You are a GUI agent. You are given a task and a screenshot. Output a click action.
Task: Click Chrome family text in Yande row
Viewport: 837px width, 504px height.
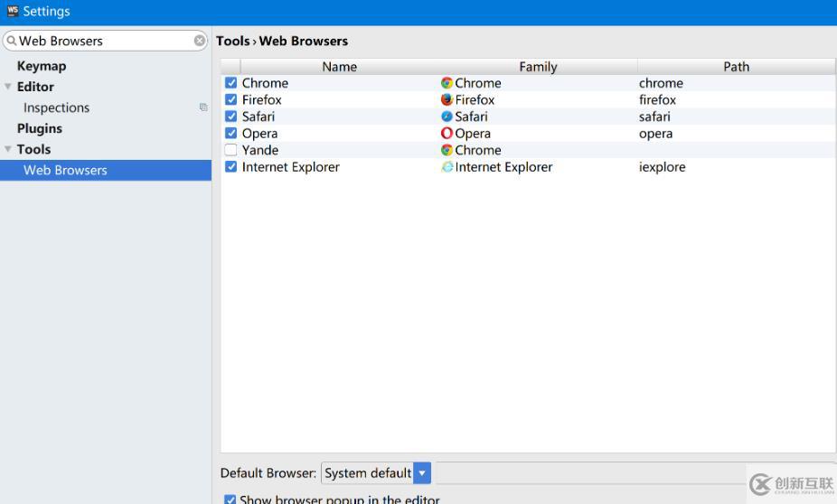pos(478,150)
